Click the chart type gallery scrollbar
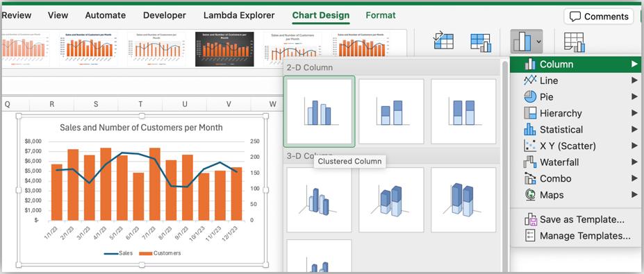This screenshot has height=274, width=644. click(x=505, y=164)
